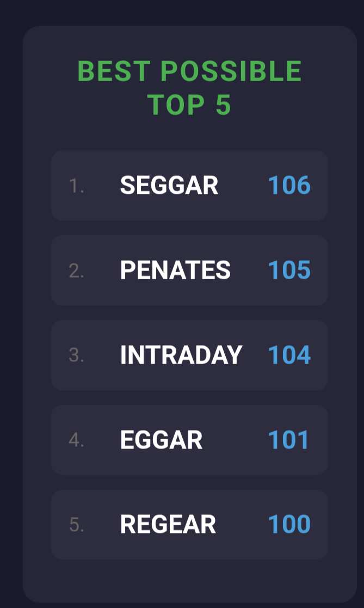Image resolution: width=364 pixels, height=608 pixels.
Task: Click rank number 2 label
Action: tap(76, 271)
